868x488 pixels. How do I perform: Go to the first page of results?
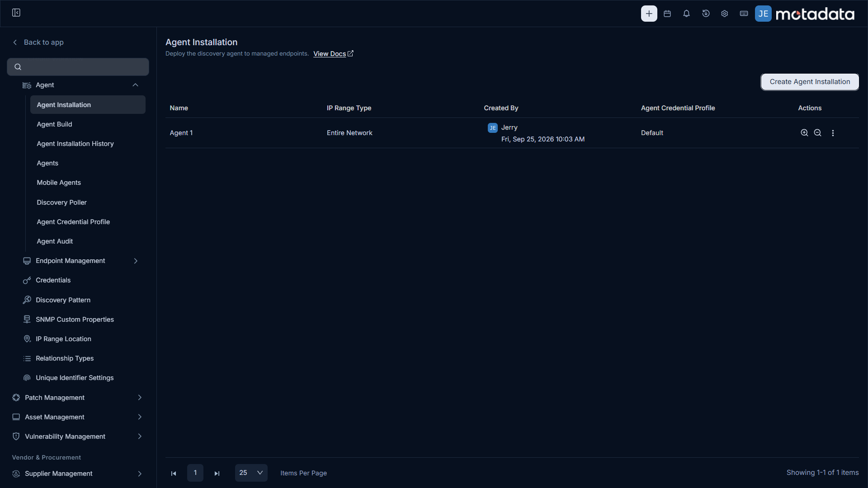(174, 473)
